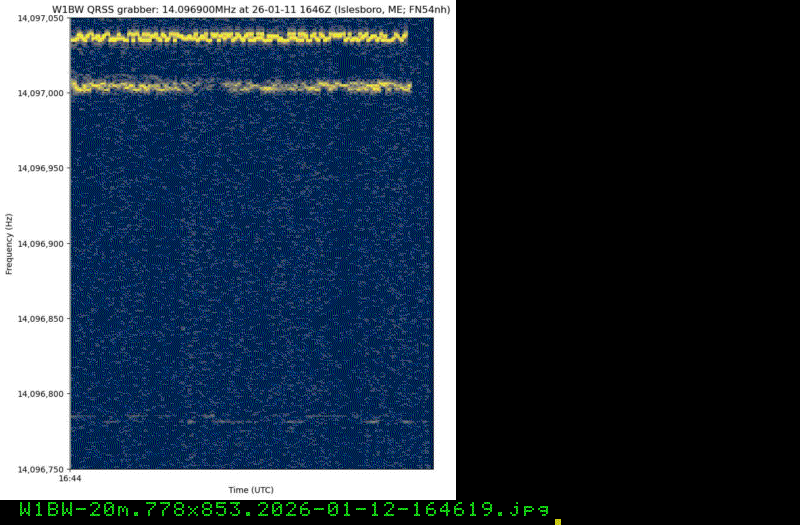Click the faint signal trace below 14,096,800

point(248,419)
